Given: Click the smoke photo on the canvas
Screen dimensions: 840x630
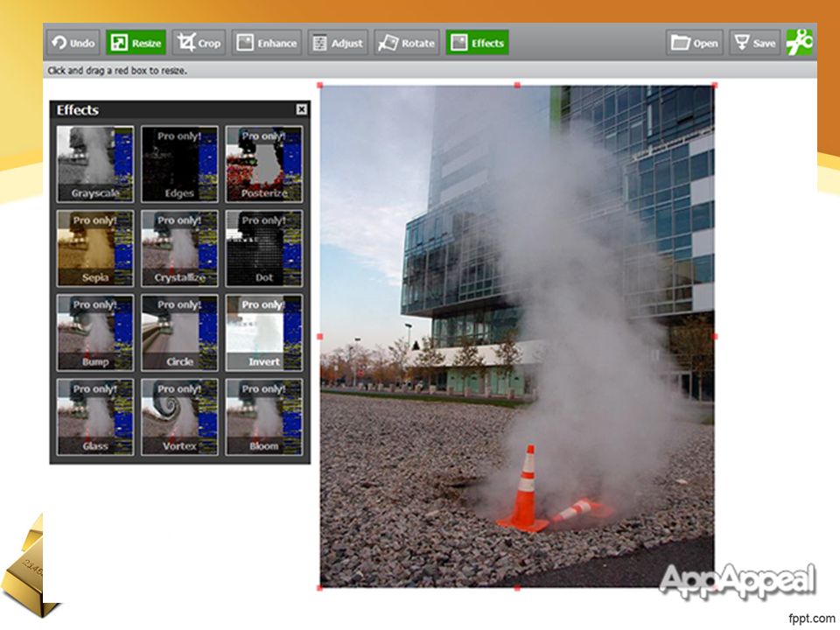Looking at the screenshot, I should click(517, 336).
